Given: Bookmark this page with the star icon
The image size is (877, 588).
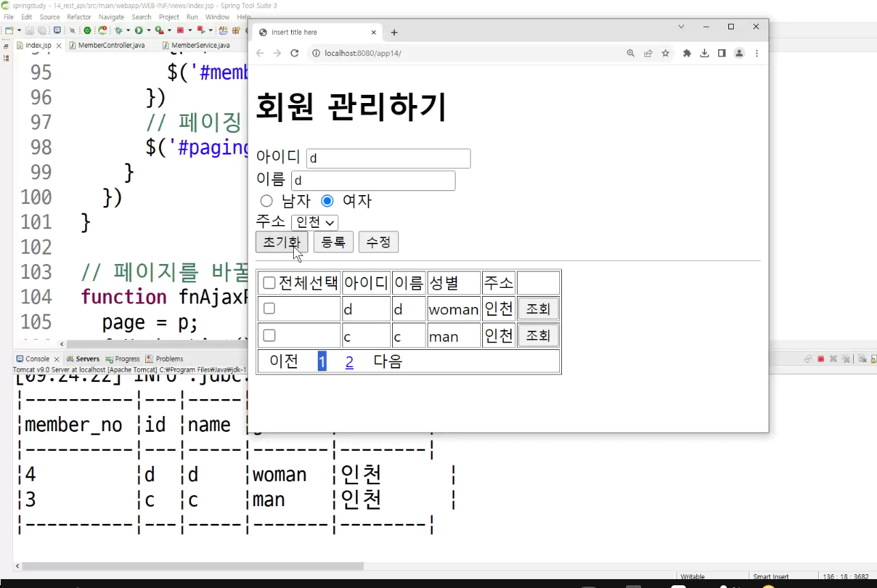Looking at the screenshot, I should (666, 53).
